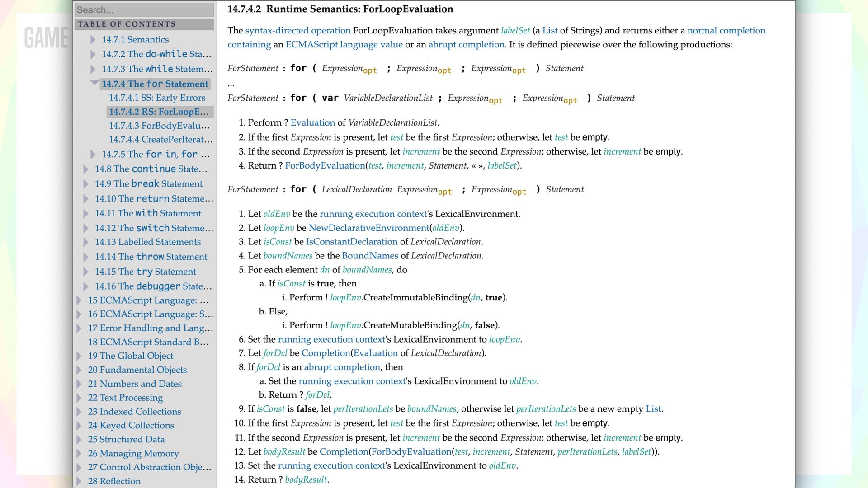Viewport: 868px width, 488px height.
Task: Open 14.7.4.3 ForBodyEvaluation entry
Action: click(159, 126)
